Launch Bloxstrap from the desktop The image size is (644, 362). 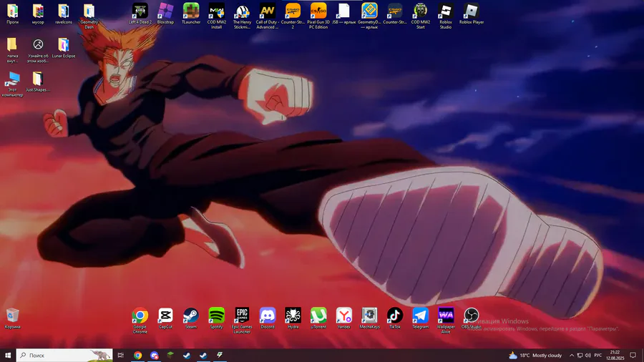[165, 13]
